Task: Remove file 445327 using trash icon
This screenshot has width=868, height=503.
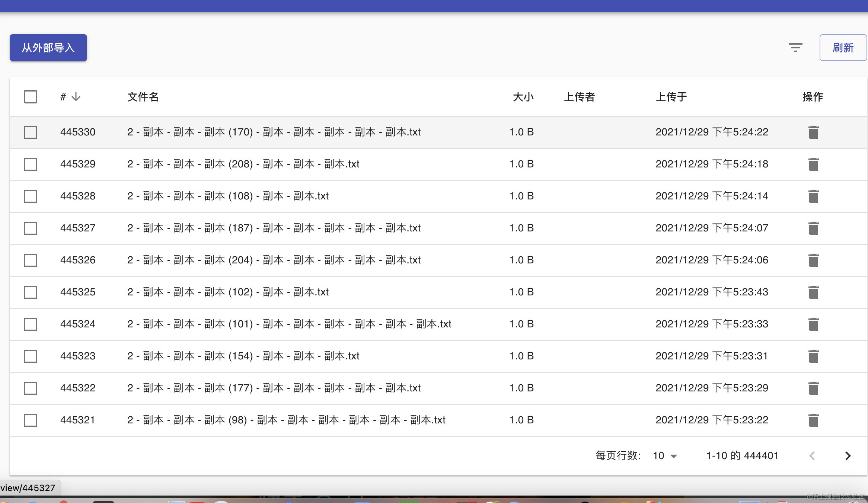Action: [x=813, y=228]
